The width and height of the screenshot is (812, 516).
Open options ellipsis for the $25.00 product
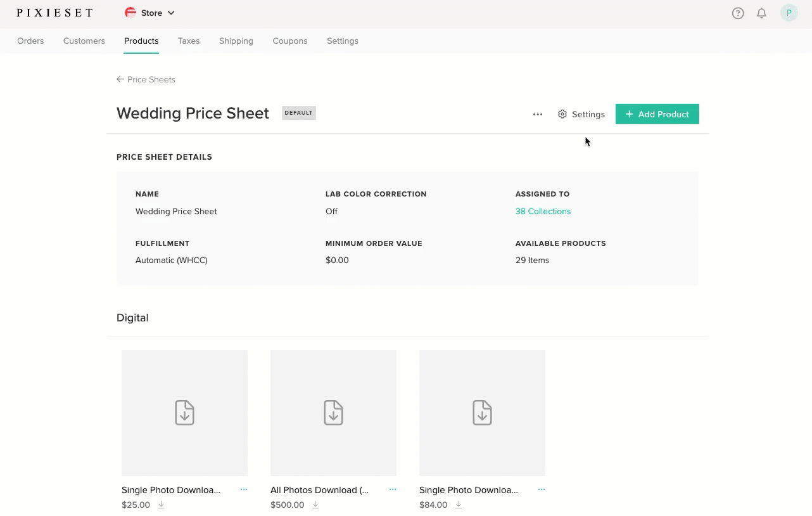(244, 489)
